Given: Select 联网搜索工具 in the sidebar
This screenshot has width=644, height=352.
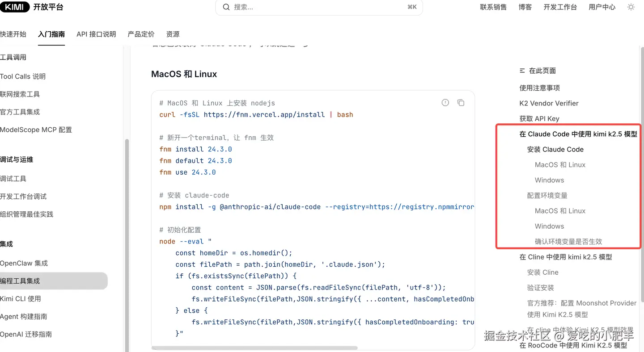Looking at the screenshot, I should pyautogui.click(x=20, y=94).
